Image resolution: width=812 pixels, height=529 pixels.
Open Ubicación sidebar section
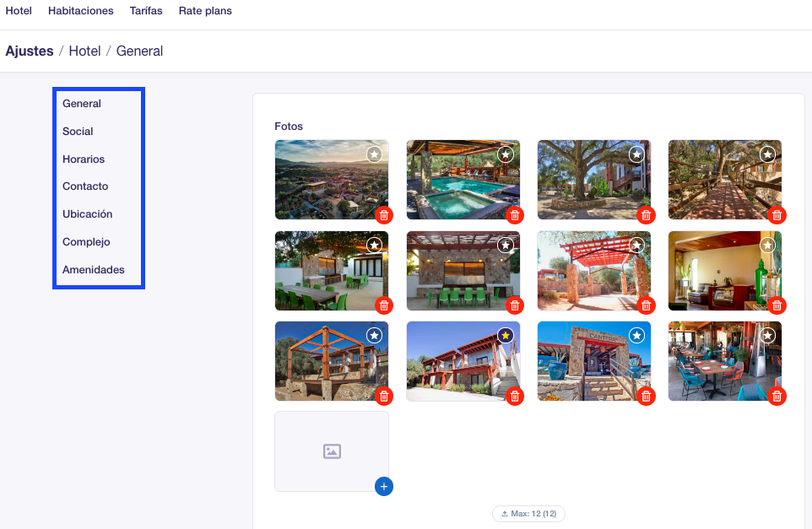pos(88,214)
